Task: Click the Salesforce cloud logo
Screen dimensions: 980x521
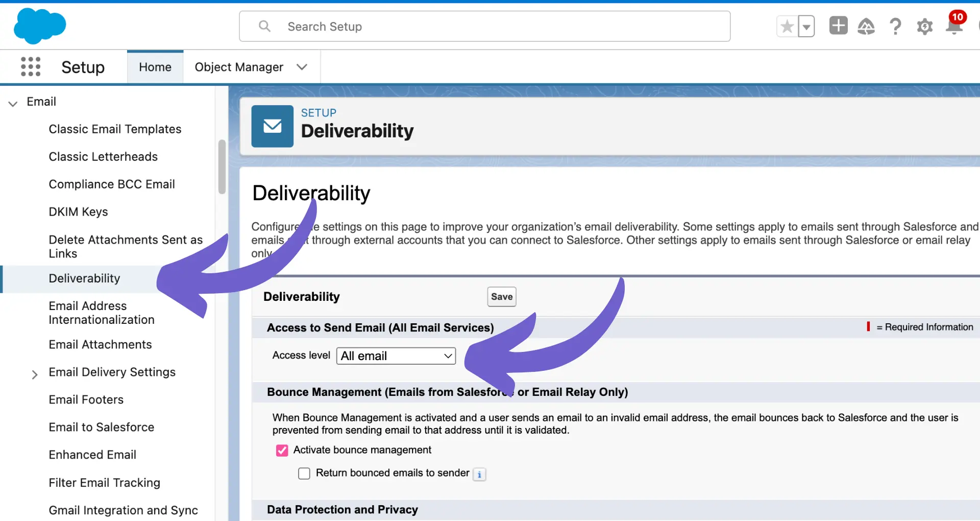Action: click(x=40, y=26)
